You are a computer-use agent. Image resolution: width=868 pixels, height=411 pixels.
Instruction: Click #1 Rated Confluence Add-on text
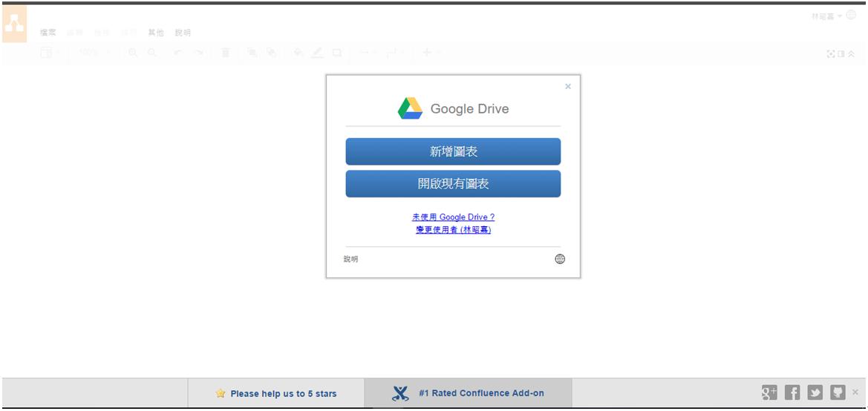click(482, 393)
